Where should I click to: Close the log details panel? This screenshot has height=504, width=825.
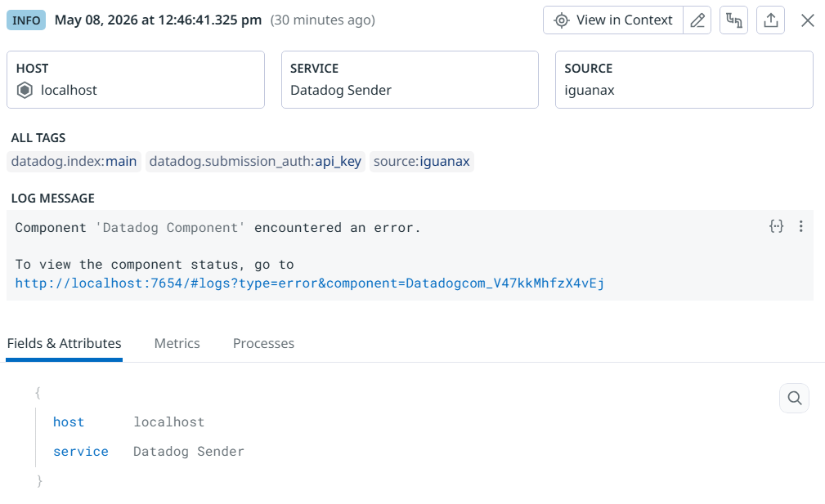(807, 20)
